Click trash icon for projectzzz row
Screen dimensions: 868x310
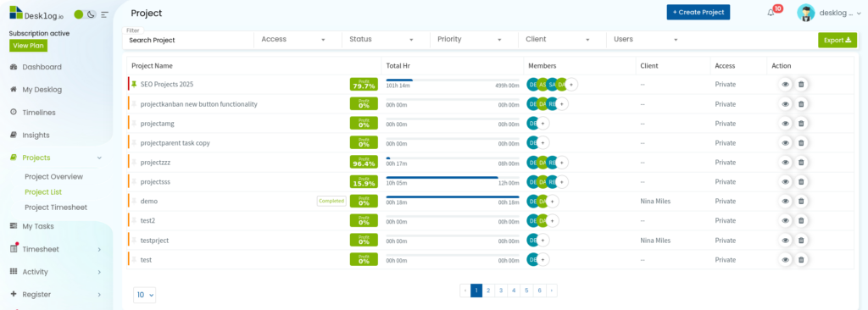800,162
